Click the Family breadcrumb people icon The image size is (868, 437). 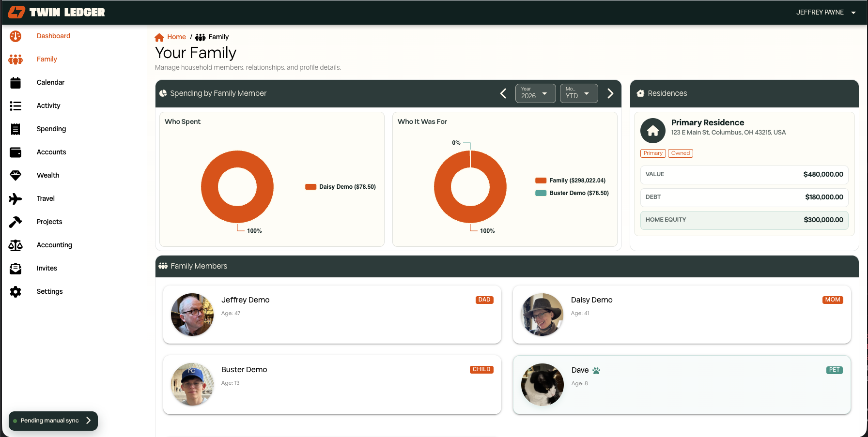(x=201, y=37)
